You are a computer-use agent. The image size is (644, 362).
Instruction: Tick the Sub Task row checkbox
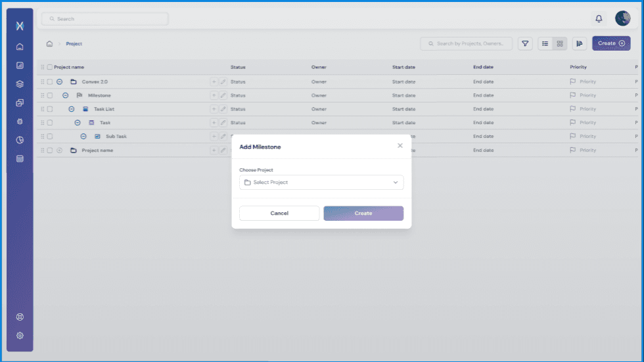point(50,136)
